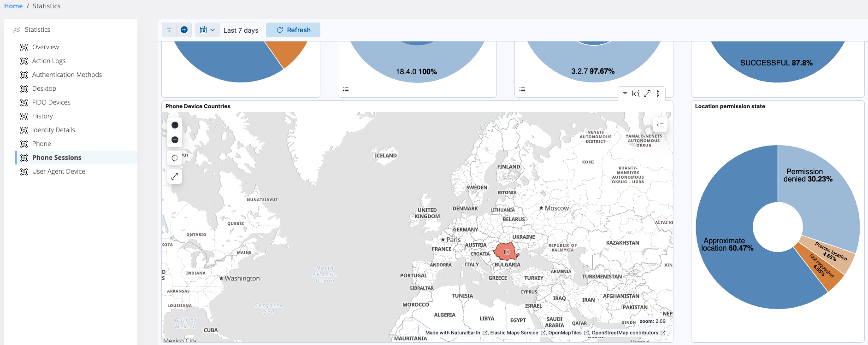This screenshot has width=868, height=345.
Task: Toggle legend on the 3.2.7 chart
Action: click(522, 90)
